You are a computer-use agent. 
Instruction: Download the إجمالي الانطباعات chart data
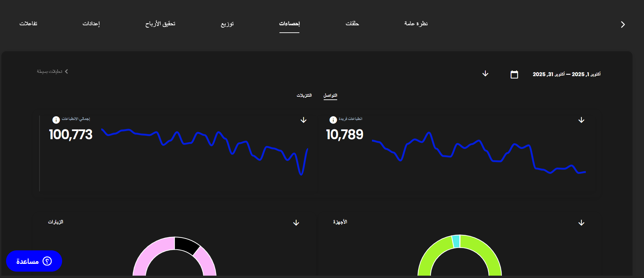point(303,120)
